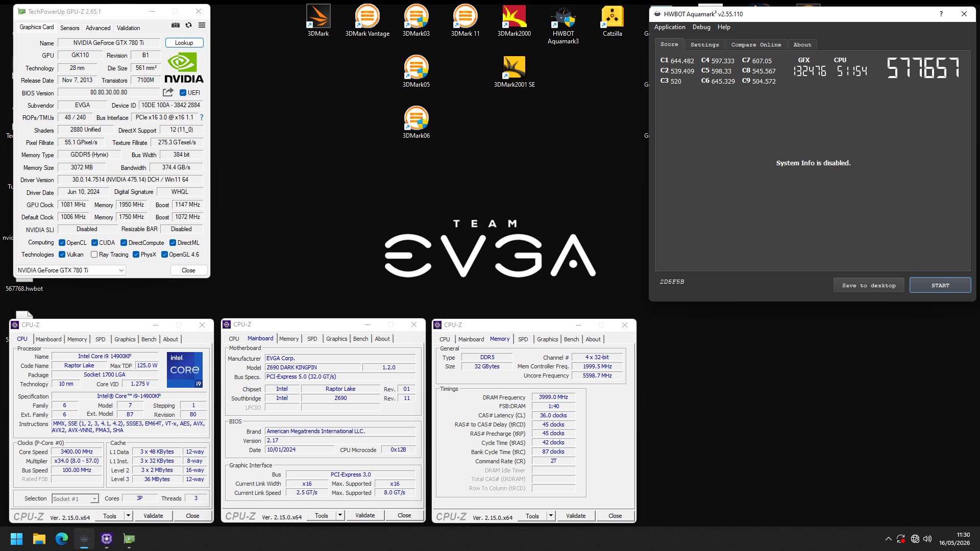Image resolution: width=980 pixels, height=551 pixels.
Task: Launch 3DMark06 desktop icon
Action: tap(416, 122)
